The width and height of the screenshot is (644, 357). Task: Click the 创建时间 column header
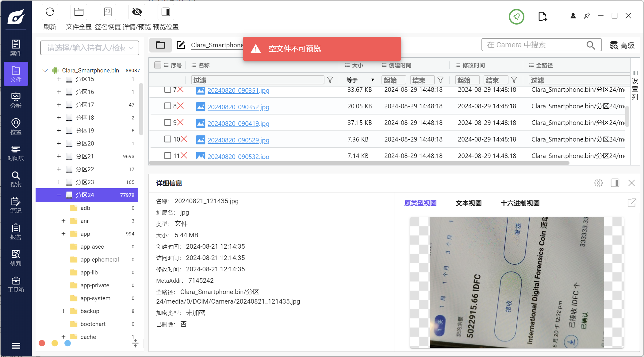click(400, 65)
